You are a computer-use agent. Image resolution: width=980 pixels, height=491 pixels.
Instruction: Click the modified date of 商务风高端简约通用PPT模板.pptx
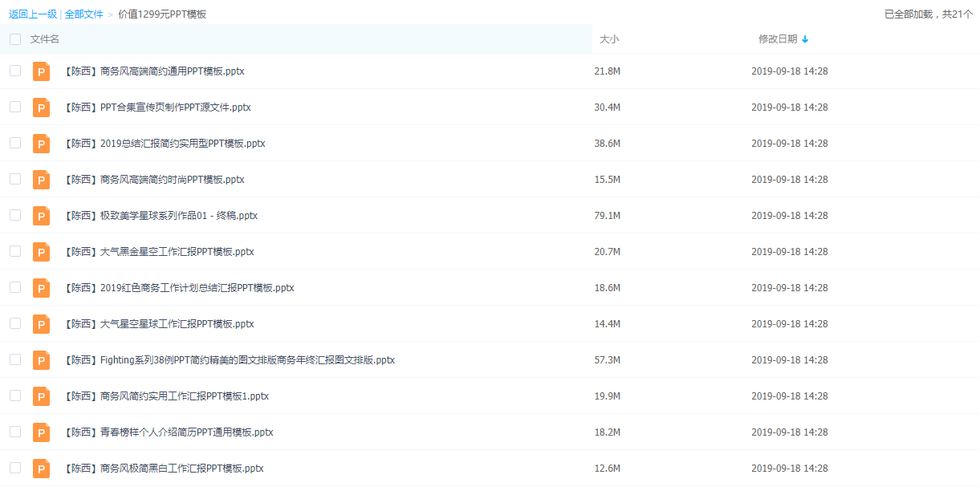coord(789,71)
